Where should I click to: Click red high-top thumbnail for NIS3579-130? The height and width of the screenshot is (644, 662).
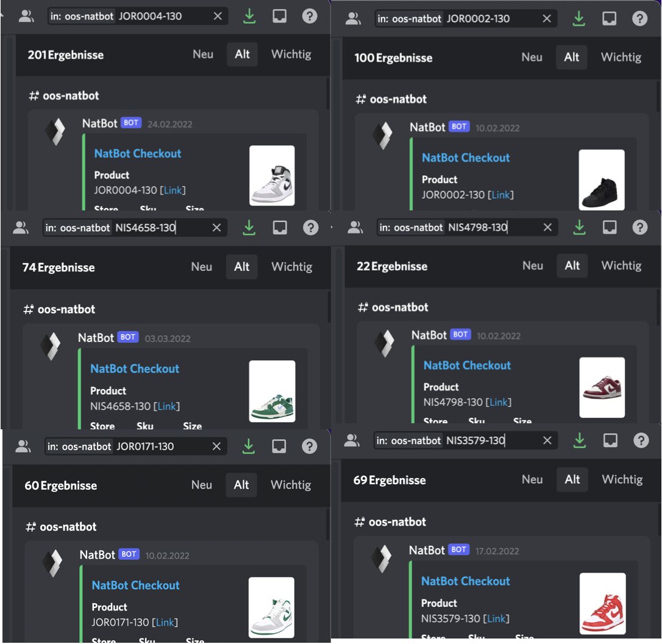(603, 604)
